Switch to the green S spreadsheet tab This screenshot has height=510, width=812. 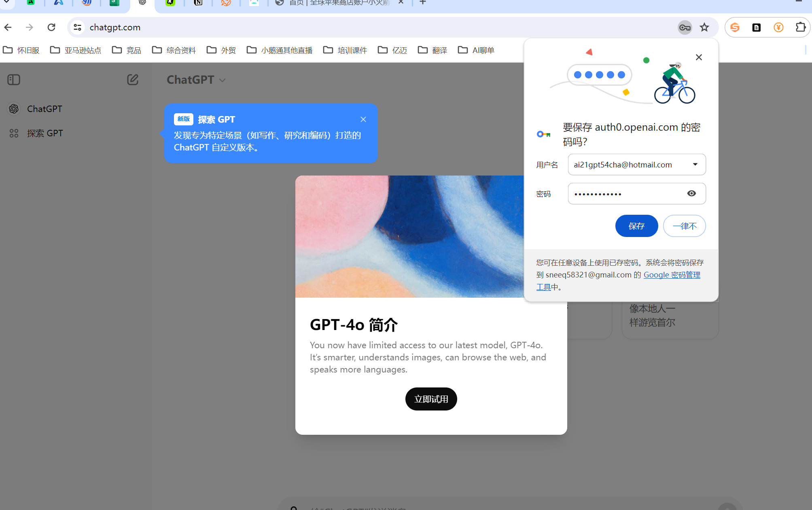(x=114, y=3)
